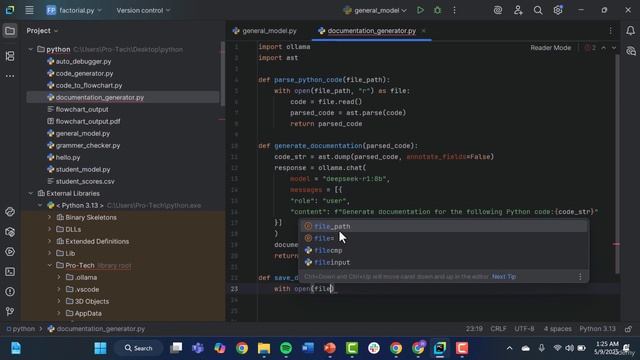
Task: Collapse Python 3.13 interpreter node
Action: [40, 205]
